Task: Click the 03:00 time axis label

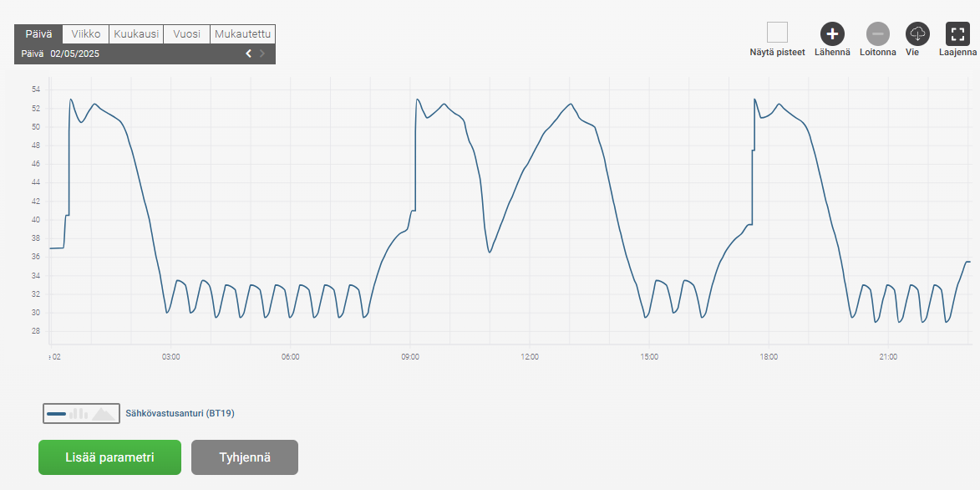Action: coord(170,357)
